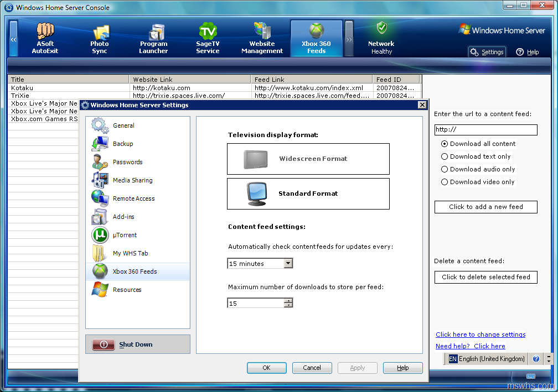
Task: Cancel the settings dialog
Action: 312,368
